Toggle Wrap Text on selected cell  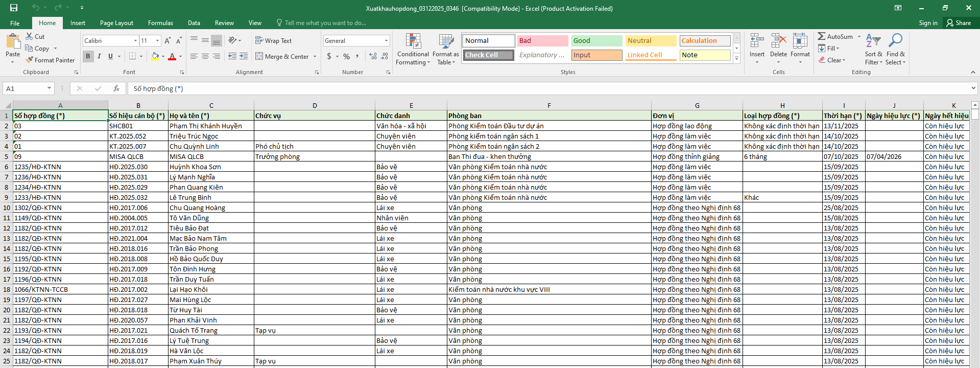(x=274, y=41)
